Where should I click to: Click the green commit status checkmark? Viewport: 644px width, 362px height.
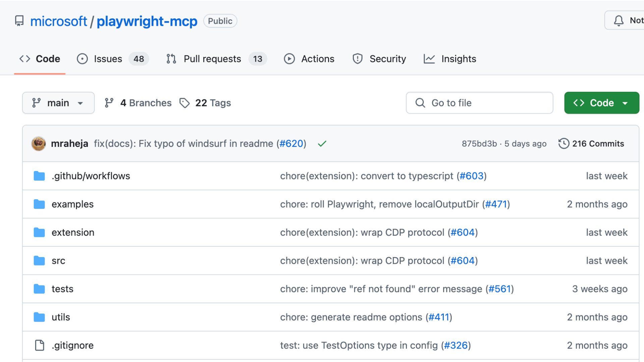[322, 144]
